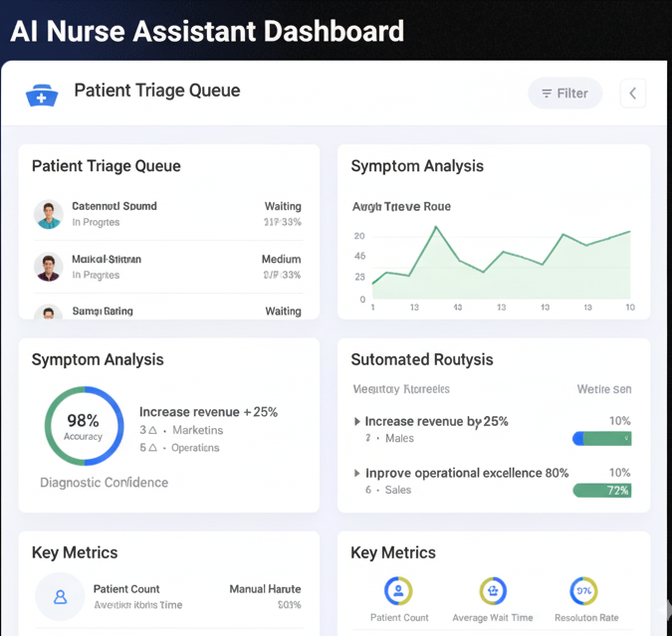Viewport: 672px width, 636px height.
Task: Expand Inprove operational excellence 80% row
Action: click(358, 473)
